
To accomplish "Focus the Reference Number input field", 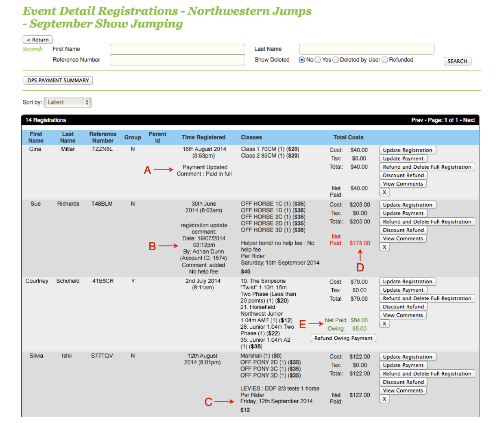I will point(177,60).
